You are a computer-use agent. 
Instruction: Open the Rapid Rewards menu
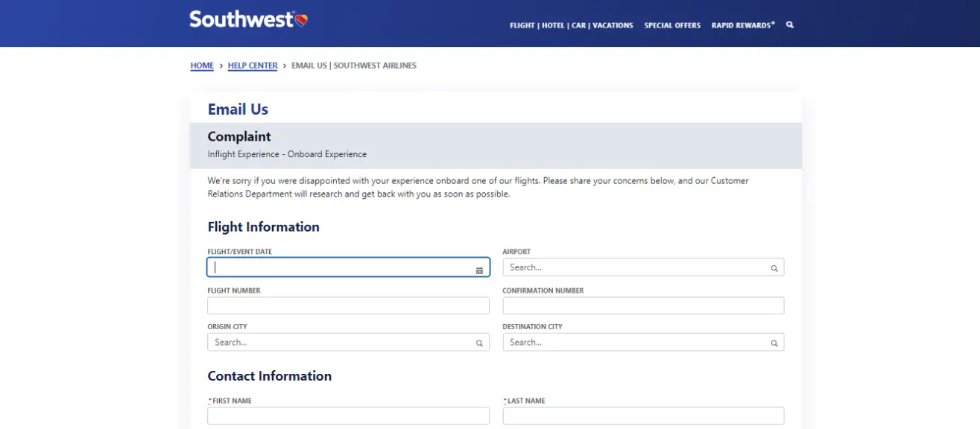(743, 25)
